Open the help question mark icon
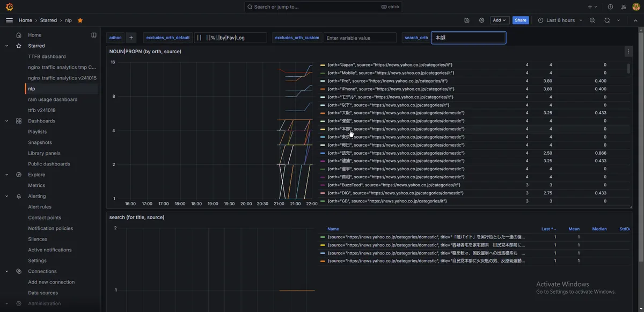The width and height of the screenshot is (644, 312). [610, 7]
